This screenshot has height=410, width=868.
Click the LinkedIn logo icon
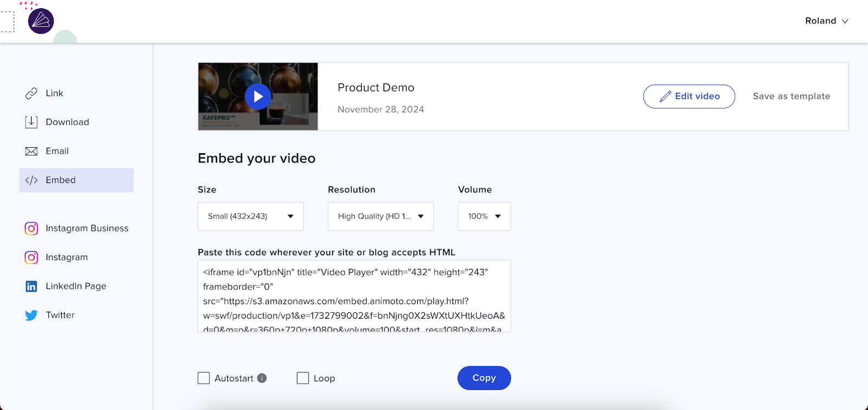[x=31, y=286]
